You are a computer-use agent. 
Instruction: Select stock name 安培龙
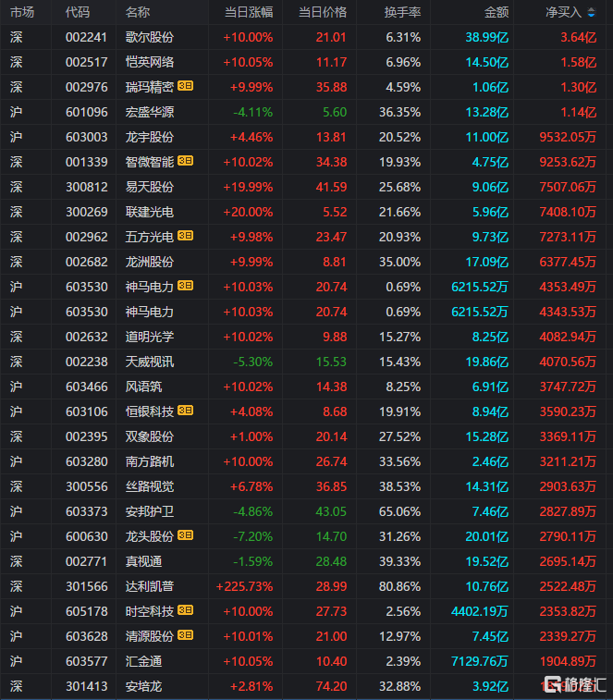[x=143, y=686]
